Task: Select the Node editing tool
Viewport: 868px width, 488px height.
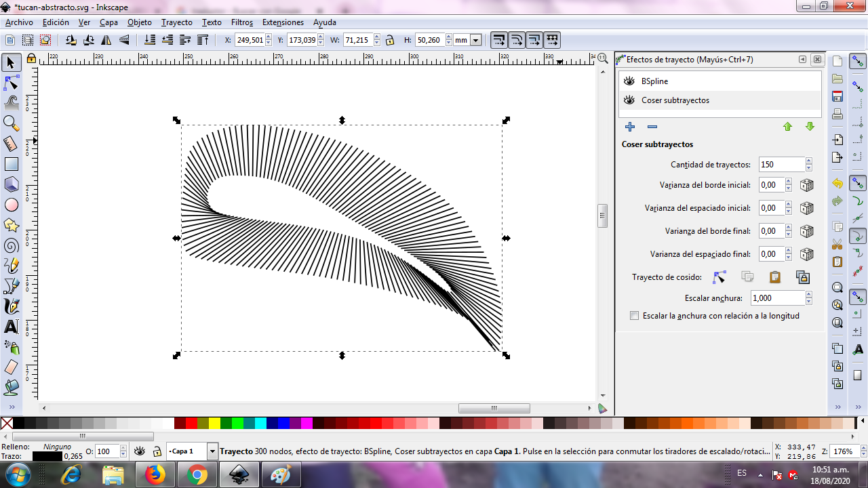Action: [11, 83]
